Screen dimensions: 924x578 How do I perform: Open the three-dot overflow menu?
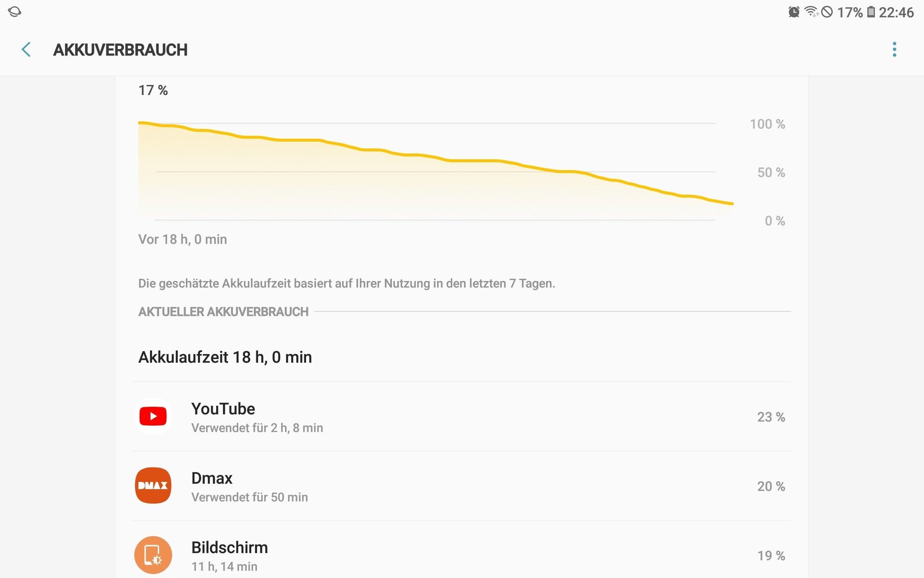[x=894, y=49]
